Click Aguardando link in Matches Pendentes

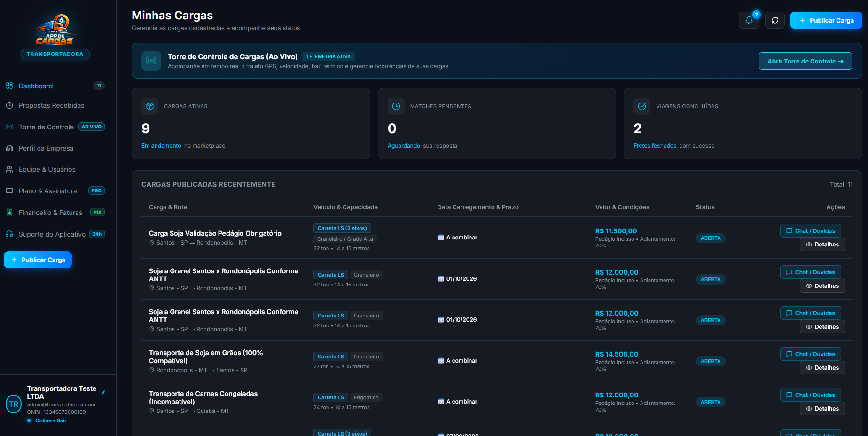404,146
